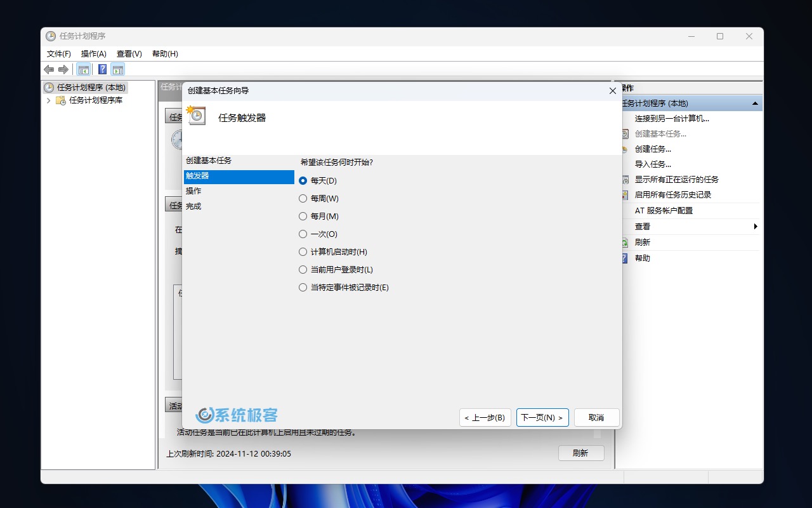Click the show/hide action pane toolbar icon

coord(118,69)
